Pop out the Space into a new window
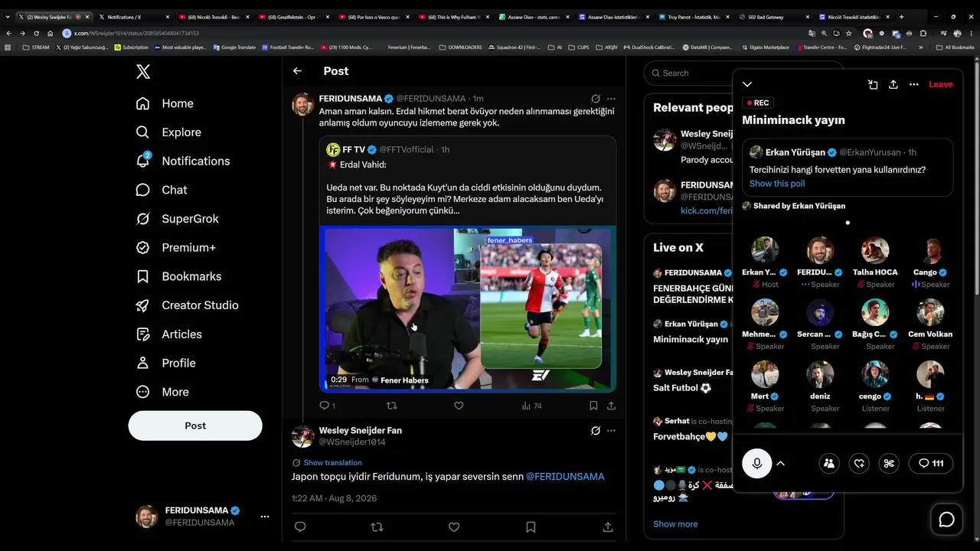 coord(873,84)
